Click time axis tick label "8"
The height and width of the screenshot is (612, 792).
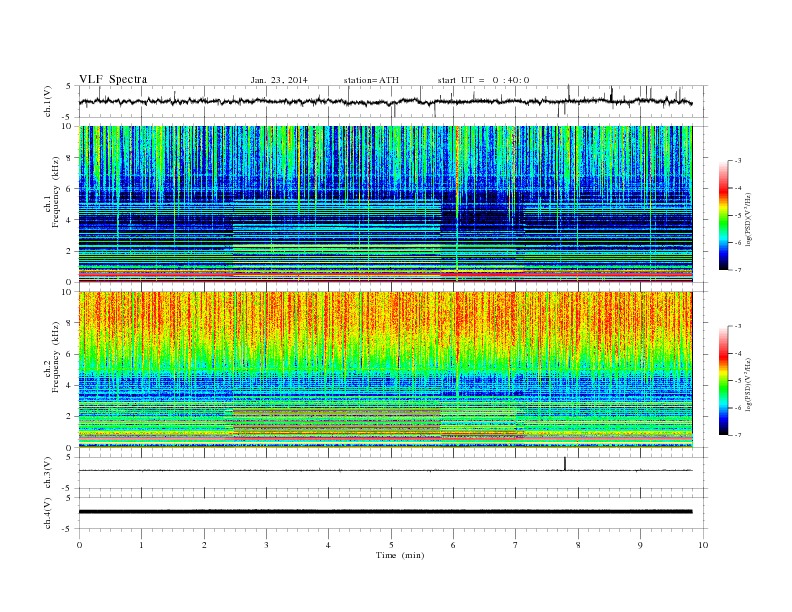pyautogui.click(x=578, y=545)
